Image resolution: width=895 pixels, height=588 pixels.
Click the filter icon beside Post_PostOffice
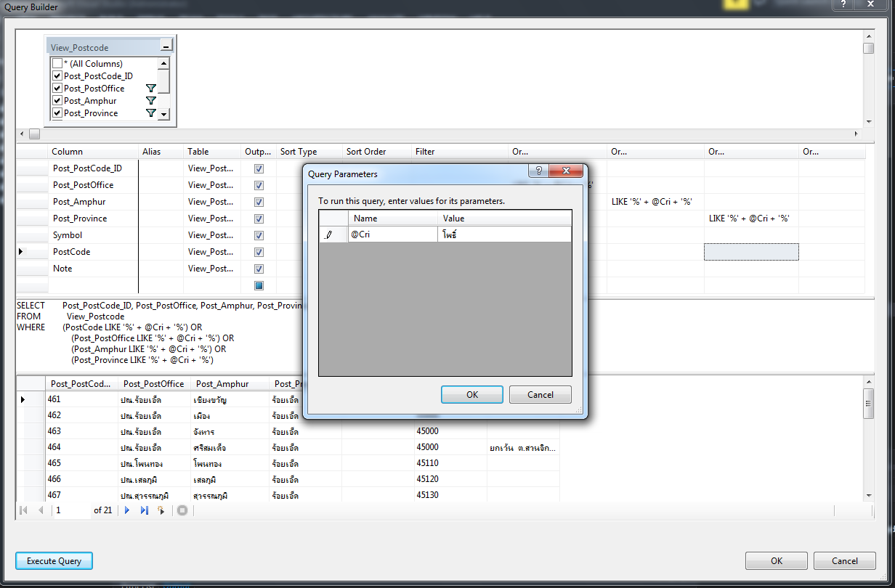151,89
